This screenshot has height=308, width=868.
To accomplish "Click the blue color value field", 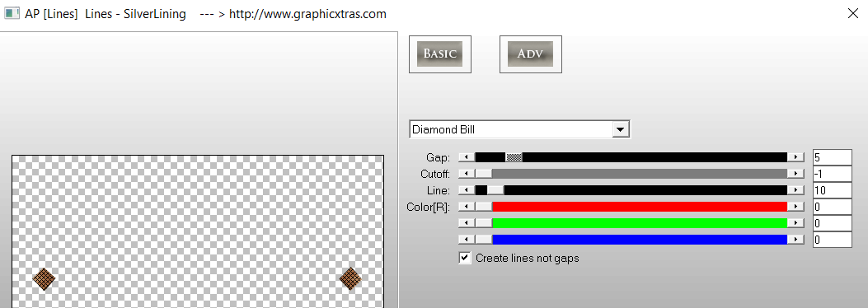I will pyautogui.click(x=832, y=240).
